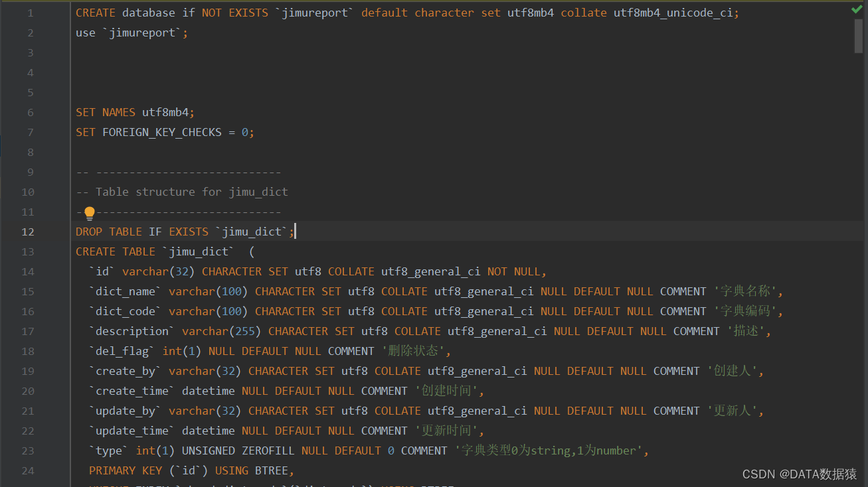Image resolution: width=868 pixels, height=487 pixels.
Task: Click the `type` column name on line 23
Action: [x=109, y=451]
